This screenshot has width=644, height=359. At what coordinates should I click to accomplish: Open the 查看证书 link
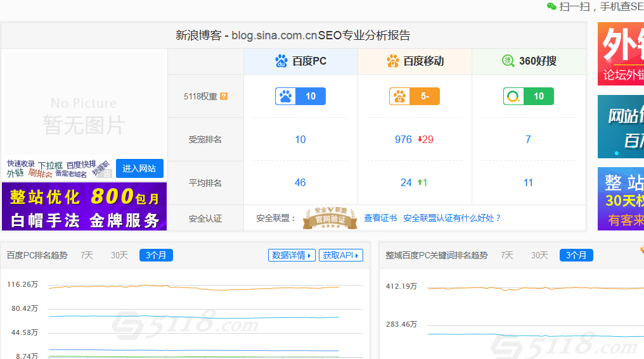click(380, 218)
